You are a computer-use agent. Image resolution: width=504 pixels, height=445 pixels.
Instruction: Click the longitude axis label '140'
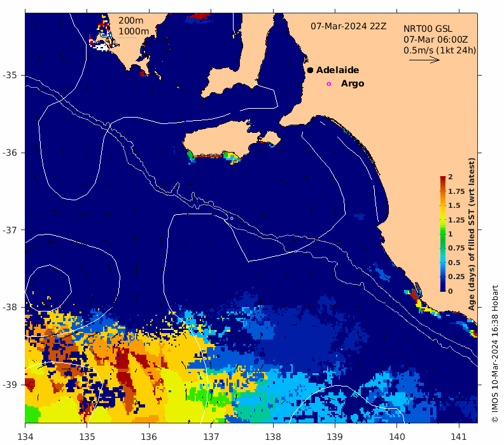point(397,437)
